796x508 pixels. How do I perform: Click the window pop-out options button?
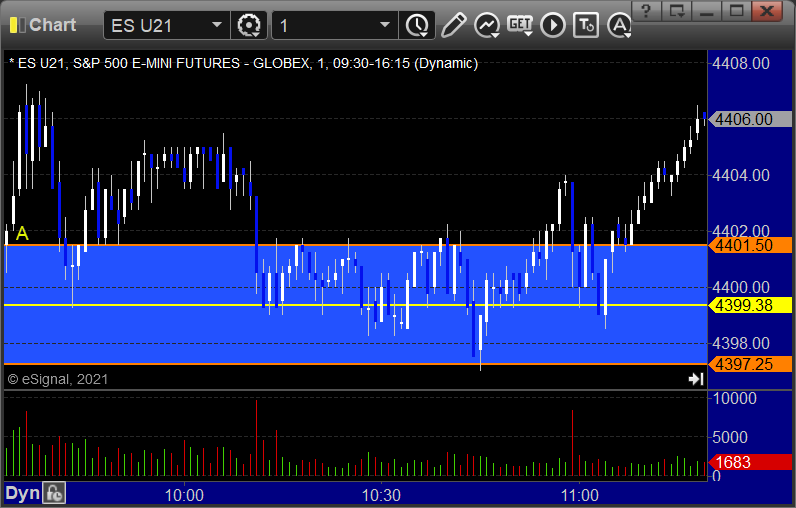pyautogui.click(x=676, y=11)
